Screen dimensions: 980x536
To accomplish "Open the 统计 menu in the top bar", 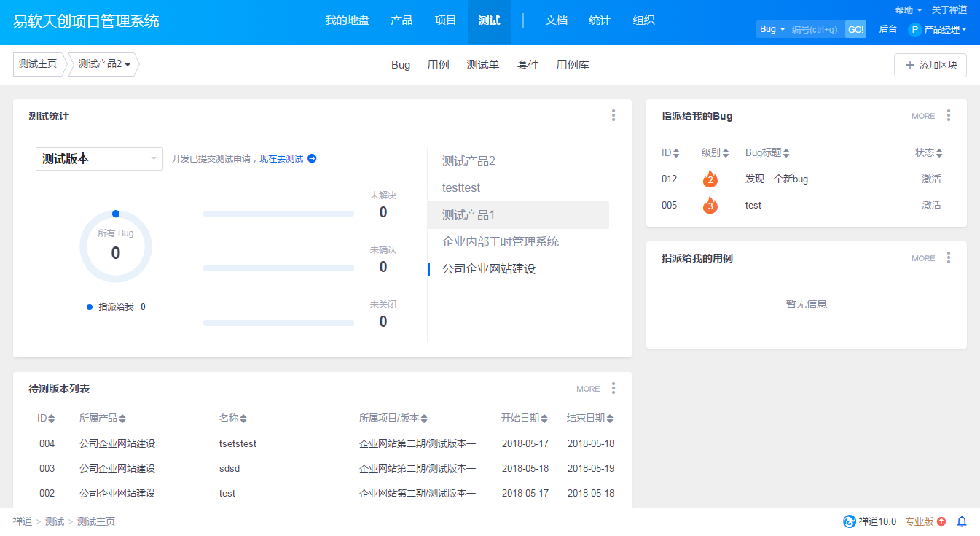I will click(600, 20).
